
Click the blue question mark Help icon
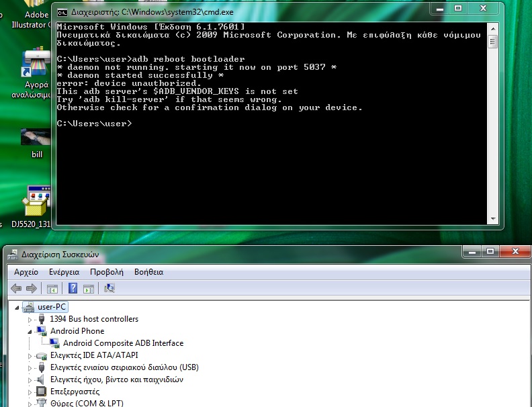point(72,289)
